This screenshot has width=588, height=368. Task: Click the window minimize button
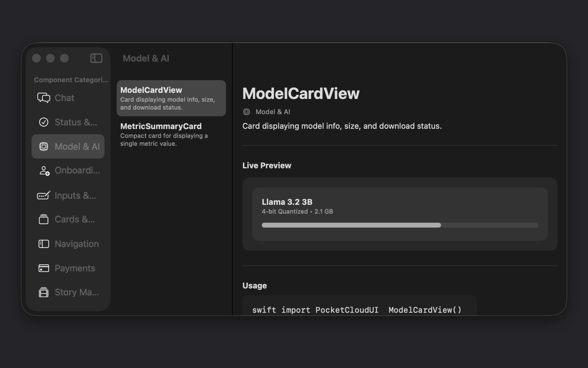point(50,58)
